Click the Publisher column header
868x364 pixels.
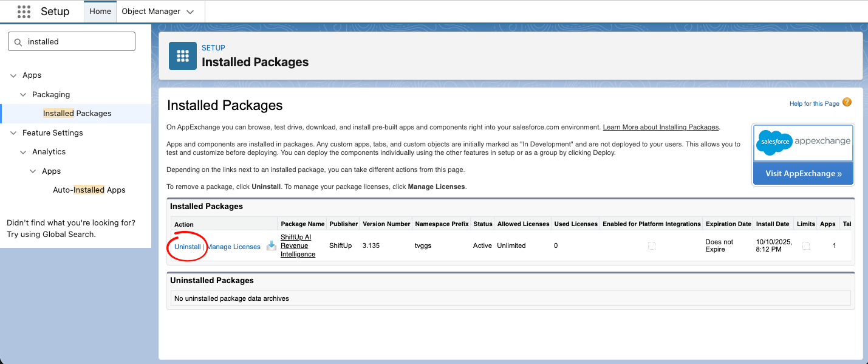[x=344, y=224]
